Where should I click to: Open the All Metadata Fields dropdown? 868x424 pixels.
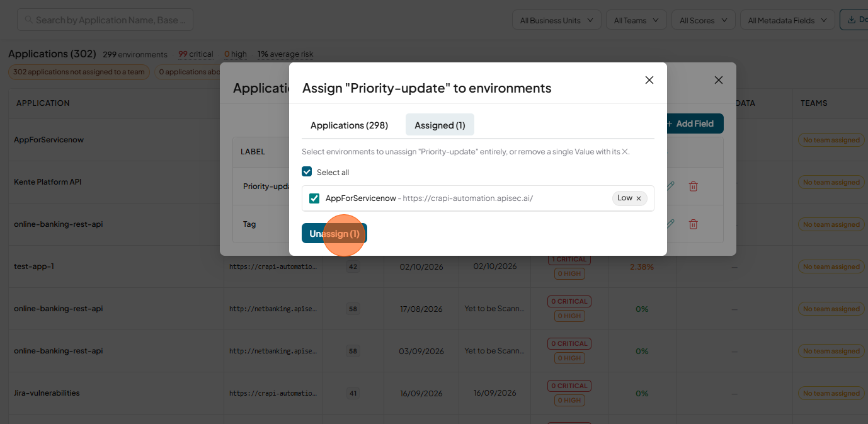pos(787,20)
